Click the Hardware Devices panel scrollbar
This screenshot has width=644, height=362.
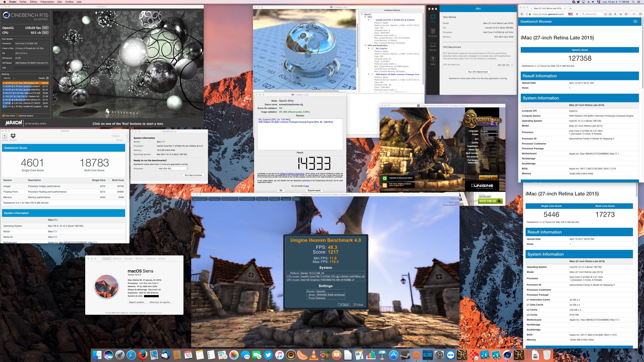(423, 49)
